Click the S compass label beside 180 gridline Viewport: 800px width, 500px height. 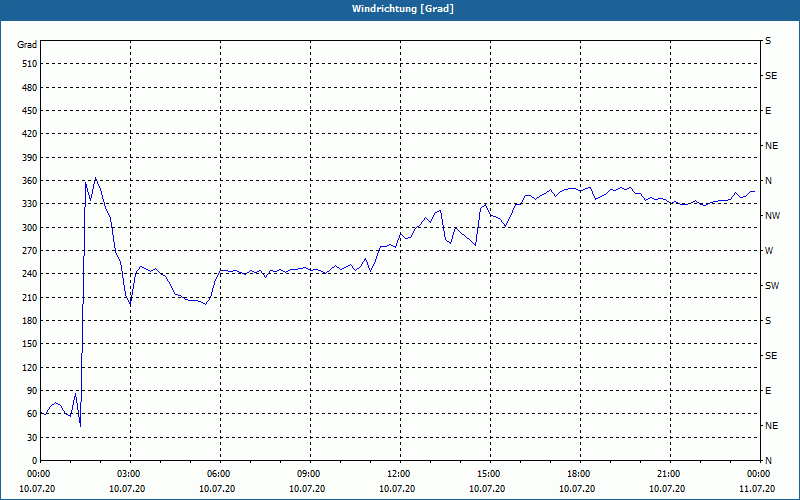[768, 321]
